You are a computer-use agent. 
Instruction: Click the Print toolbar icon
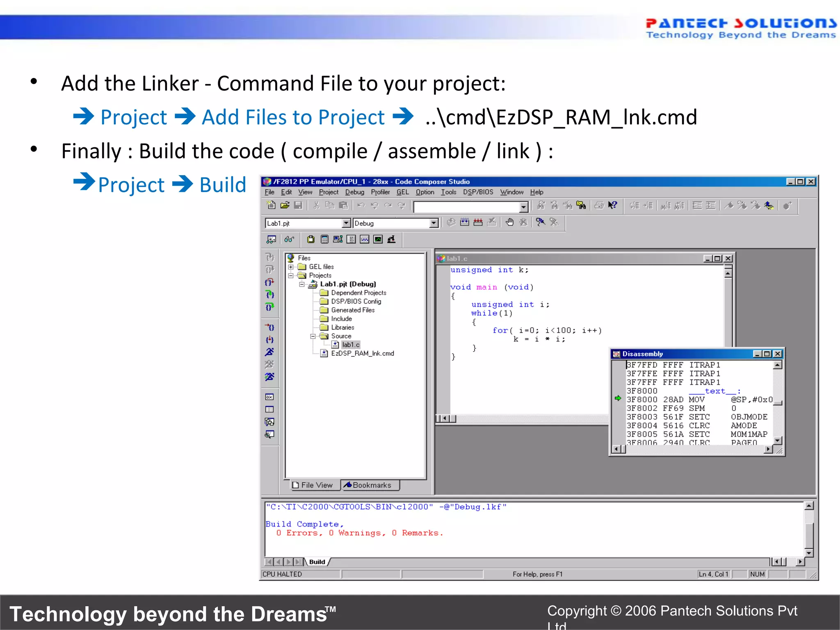point(599,205)
